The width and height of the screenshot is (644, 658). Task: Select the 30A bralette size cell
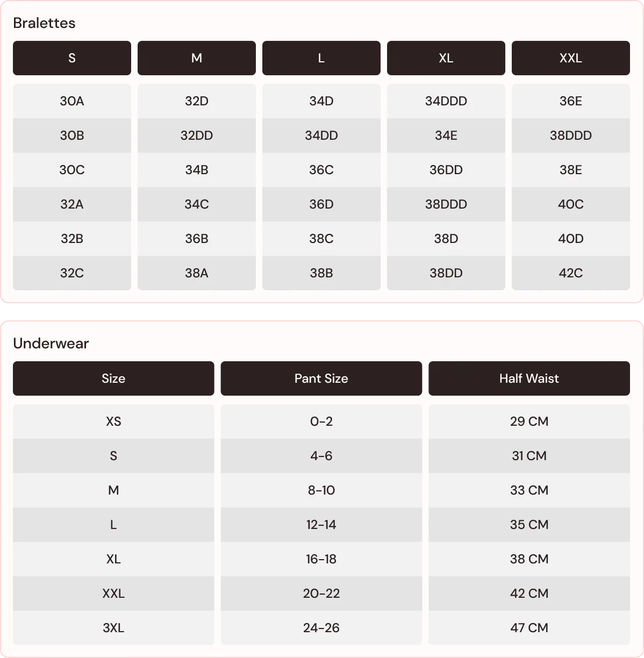[72, 101]
